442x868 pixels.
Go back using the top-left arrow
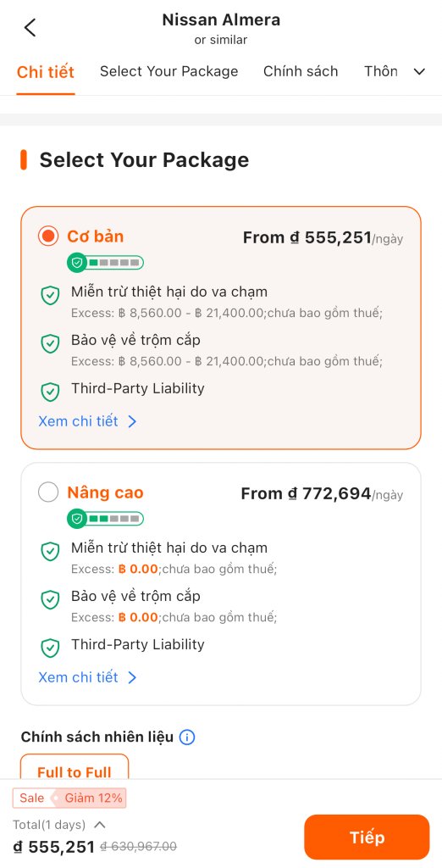(30, 27)
